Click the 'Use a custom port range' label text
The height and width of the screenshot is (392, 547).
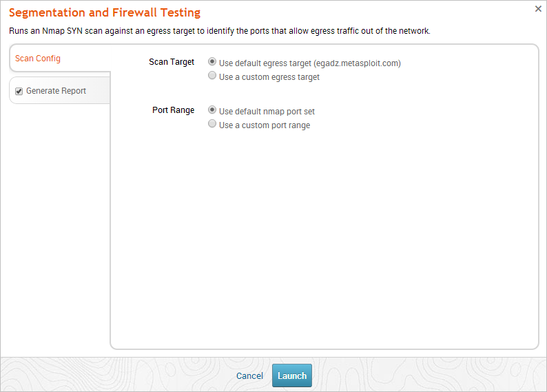pyautogui.click(x=265, y=125)
